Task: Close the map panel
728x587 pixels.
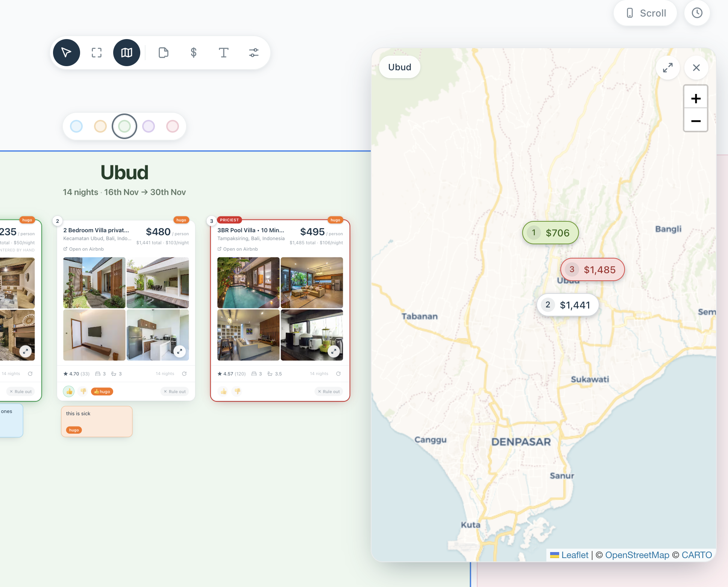Action: point(696,68)
